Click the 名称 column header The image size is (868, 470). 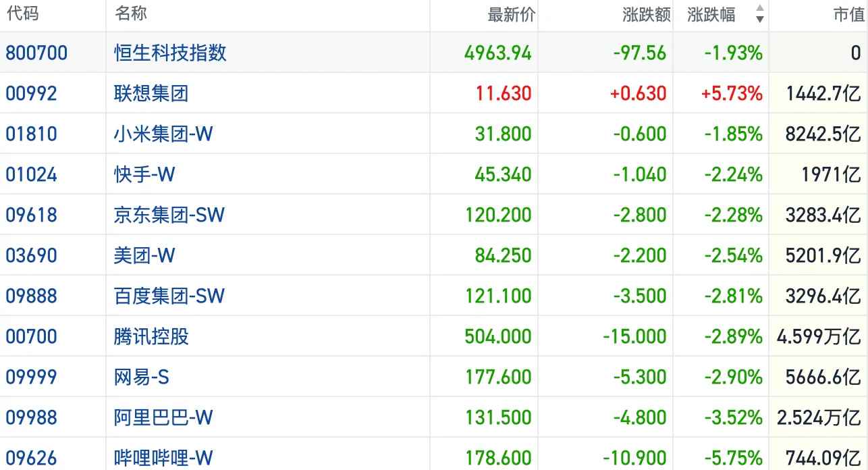coord(131,14)
